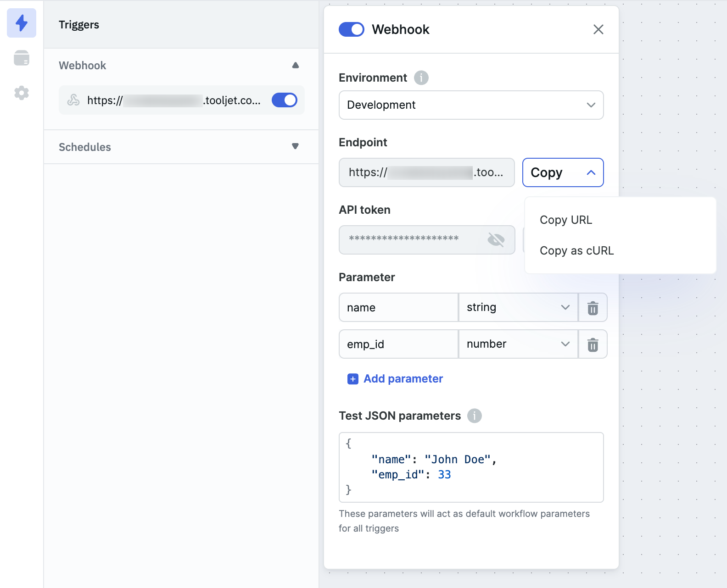Disable the Webhook toggle in panel header

pyautogui.click(x=351, y=30)
